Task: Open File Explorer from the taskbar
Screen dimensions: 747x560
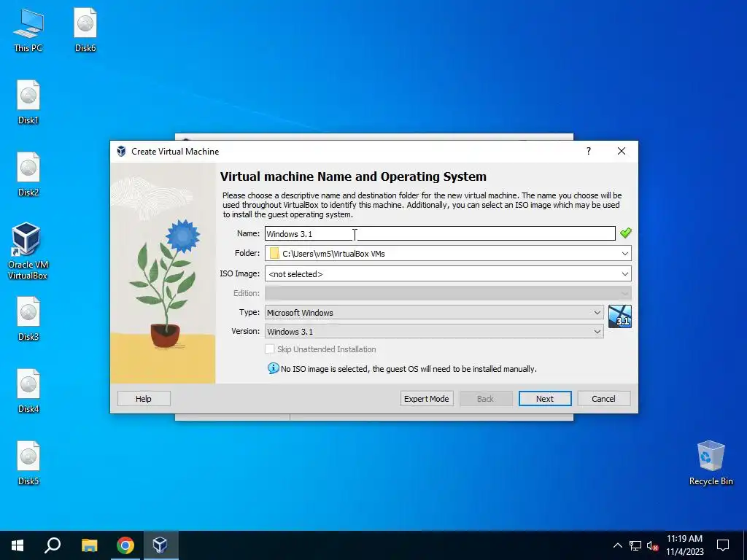Action: coord(89,545)
